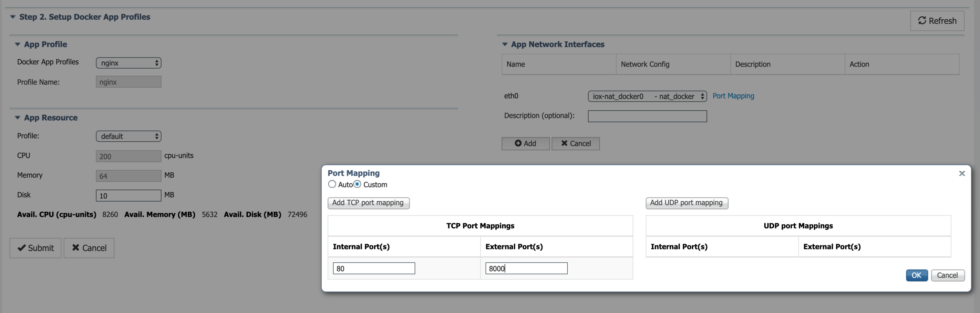Open the Profile dropdown showing default

(128, 136)
